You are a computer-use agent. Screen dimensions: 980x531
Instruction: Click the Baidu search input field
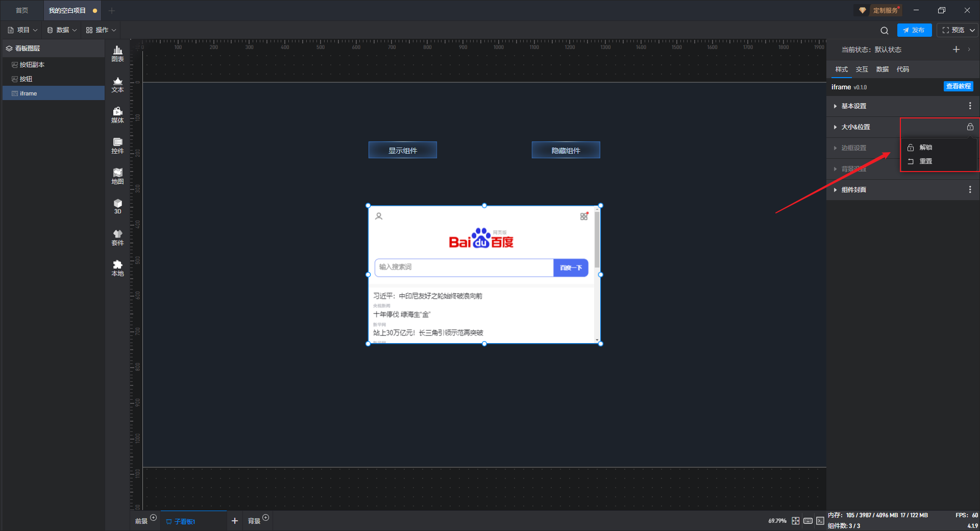click(x=464, y=268)
